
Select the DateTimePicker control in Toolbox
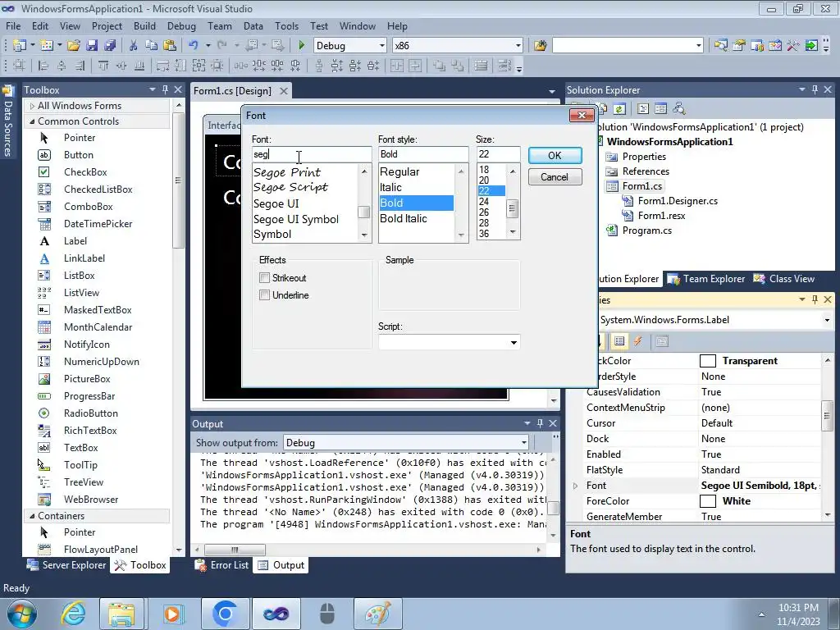pos(98,224)
